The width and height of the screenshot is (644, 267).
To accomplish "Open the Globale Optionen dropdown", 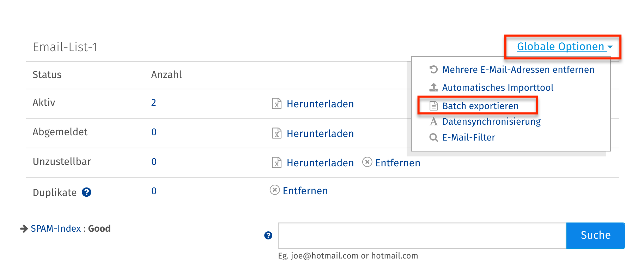I will (564, 47).
